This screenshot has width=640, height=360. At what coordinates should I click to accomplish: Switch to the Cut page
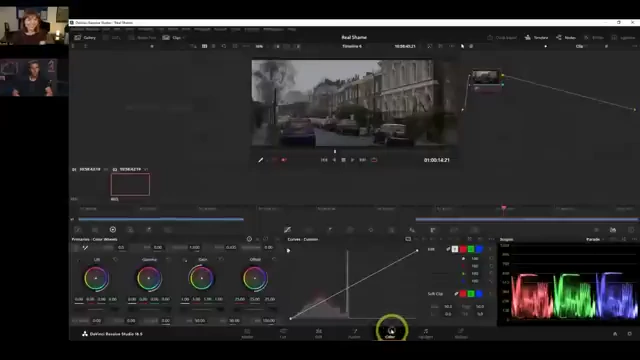283,333
